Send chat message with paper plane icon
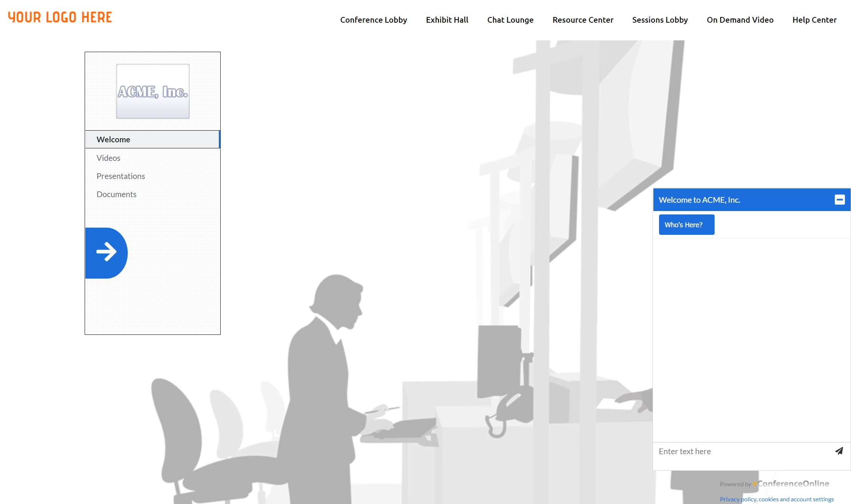The image size is (851, 504). point(839,451)
